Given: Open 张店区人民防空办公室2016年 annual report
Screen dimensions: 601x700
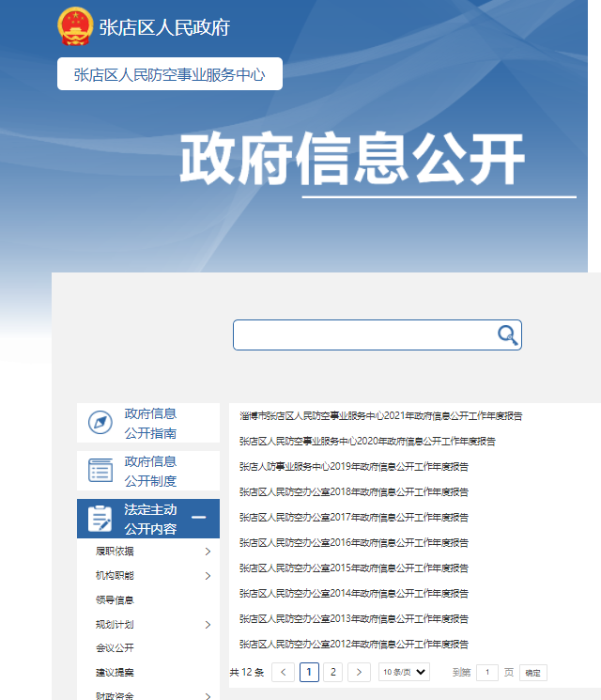Looking at the screenshot, I should click(353, 542).
